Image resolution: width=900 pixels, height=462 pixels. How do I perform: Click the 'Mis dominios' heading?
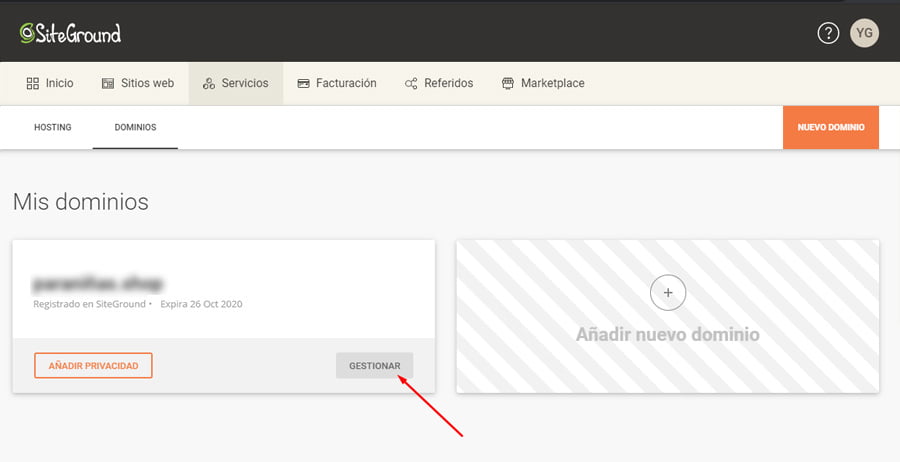tap(80, 202)
